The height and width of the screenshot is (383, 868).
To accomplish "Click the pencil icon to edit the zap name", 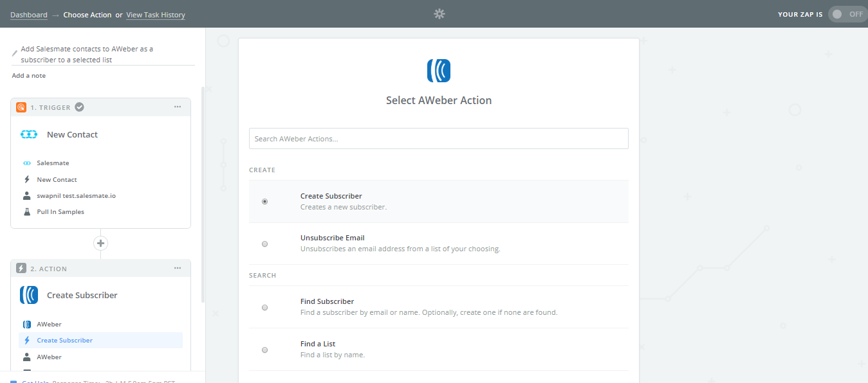I will (15, 53).
